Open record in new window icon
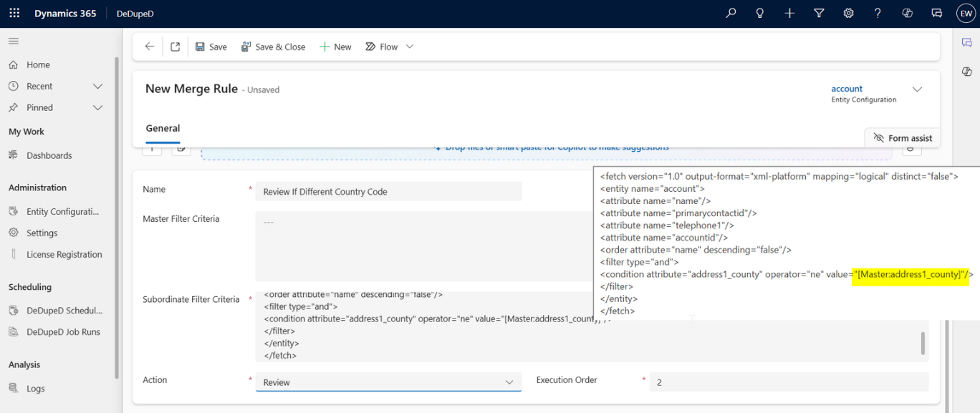Image resolution: width=980 pixels, height=413 pixels. tap(176, 47)
